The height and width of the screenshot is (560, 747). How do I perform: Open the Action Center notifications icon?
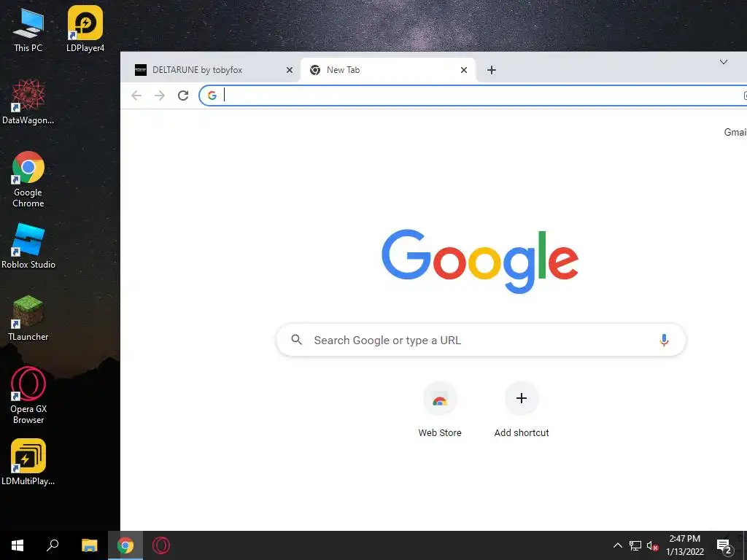point(724,545)
